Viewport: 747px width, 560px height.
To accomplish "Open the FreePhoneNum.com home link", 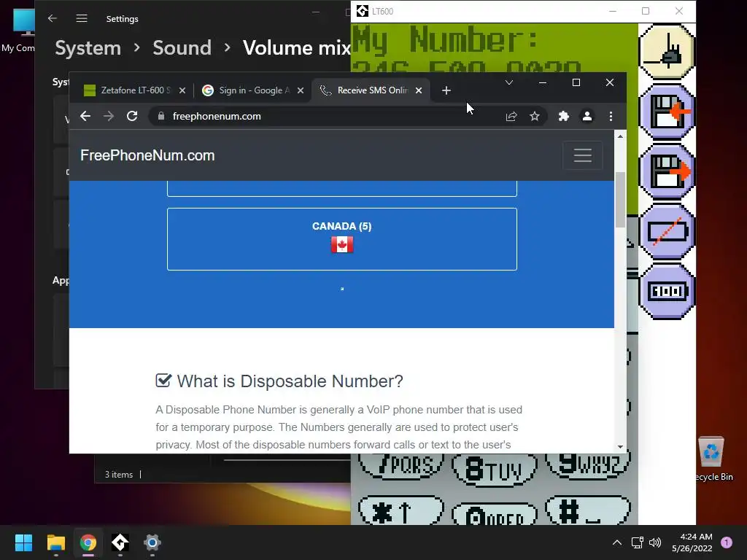I will pyautogui.click(x=147, y=155).
